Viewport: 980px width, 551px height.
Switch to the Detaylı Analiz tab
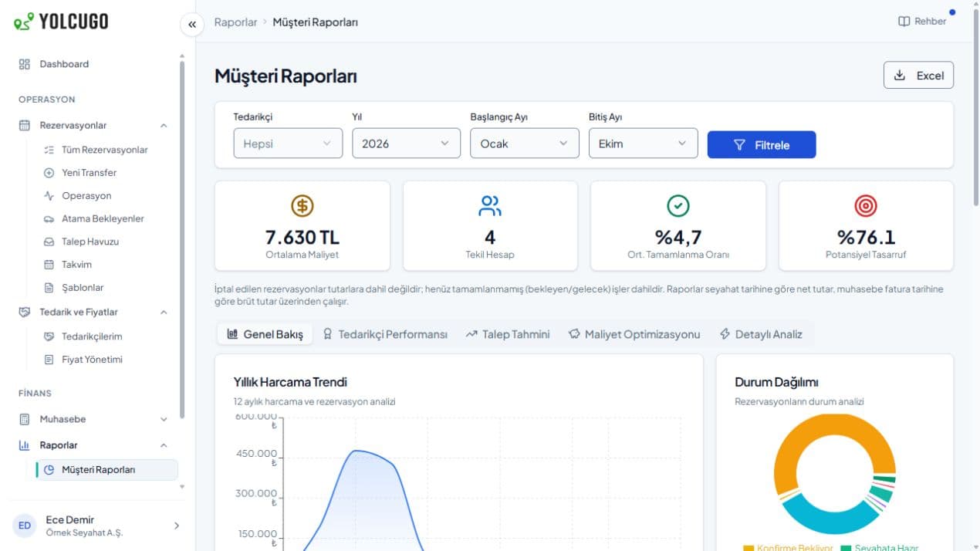coord(761,334)
